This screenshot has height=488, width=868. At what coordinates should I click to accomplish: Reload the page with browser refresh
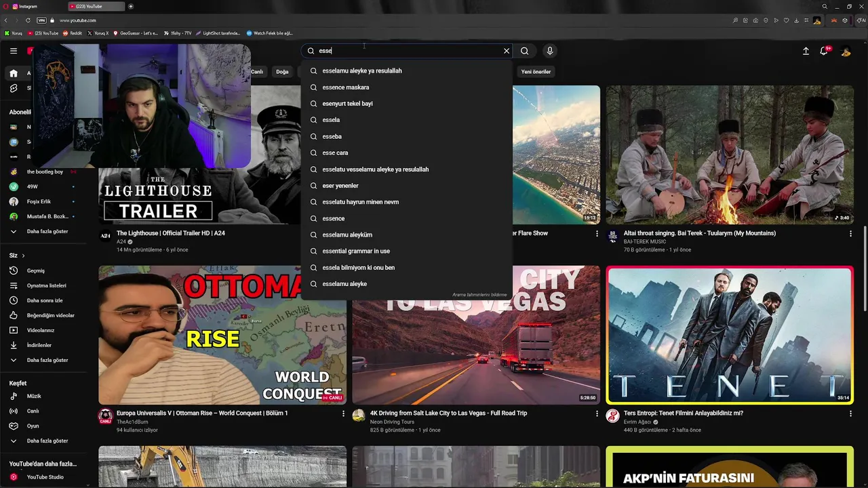pos(28,20)
